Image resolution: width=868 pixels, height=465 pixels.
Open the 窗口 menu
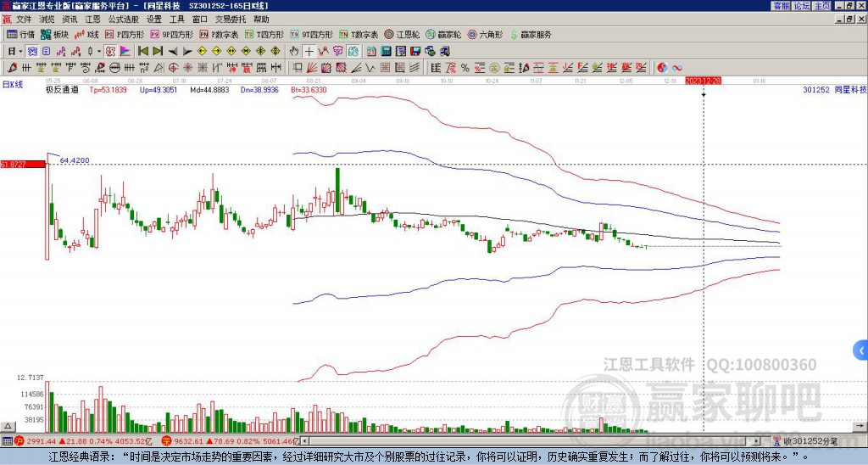coord(200,20)
